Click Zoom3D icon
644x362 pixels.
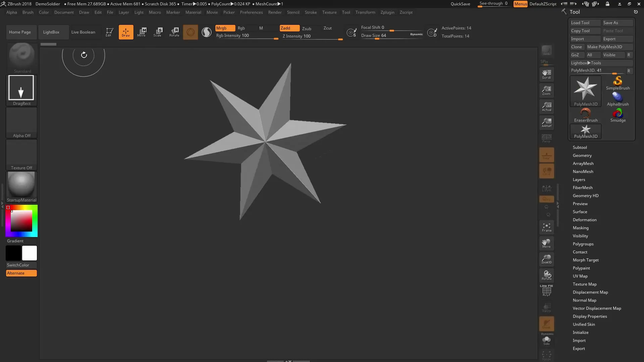546,259
